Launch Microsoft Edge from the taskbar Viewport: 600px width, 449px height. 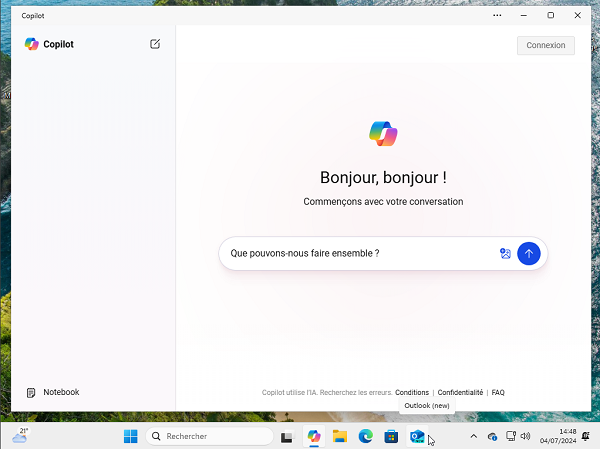[366, 436]
